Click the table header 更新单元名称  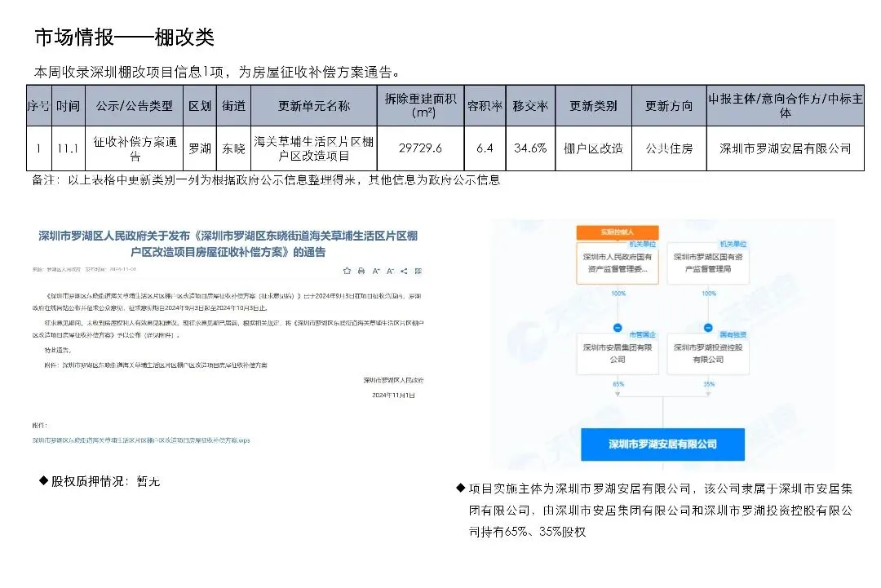tap(313, 105)
